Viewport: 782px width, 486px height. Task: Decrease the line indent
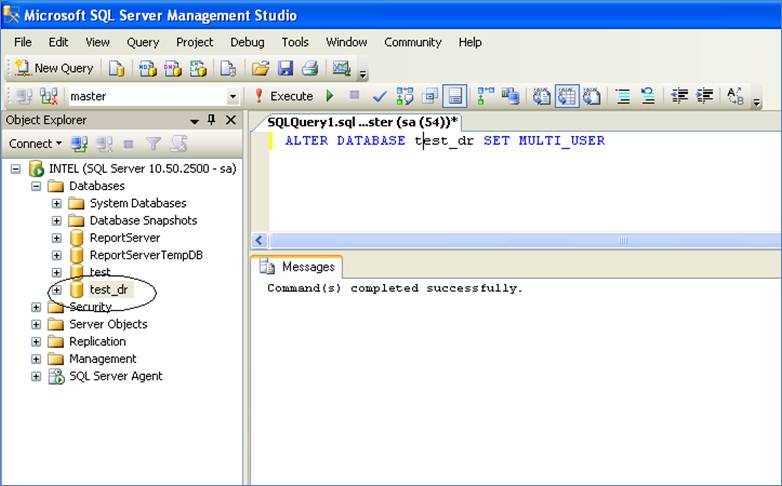[679, 96]
